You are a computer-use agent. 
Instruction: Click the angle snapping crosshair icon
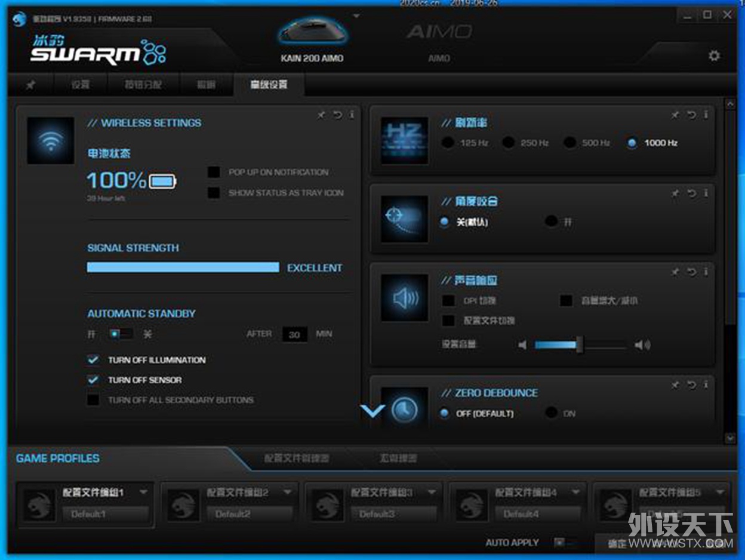click(x=405, y=219)
